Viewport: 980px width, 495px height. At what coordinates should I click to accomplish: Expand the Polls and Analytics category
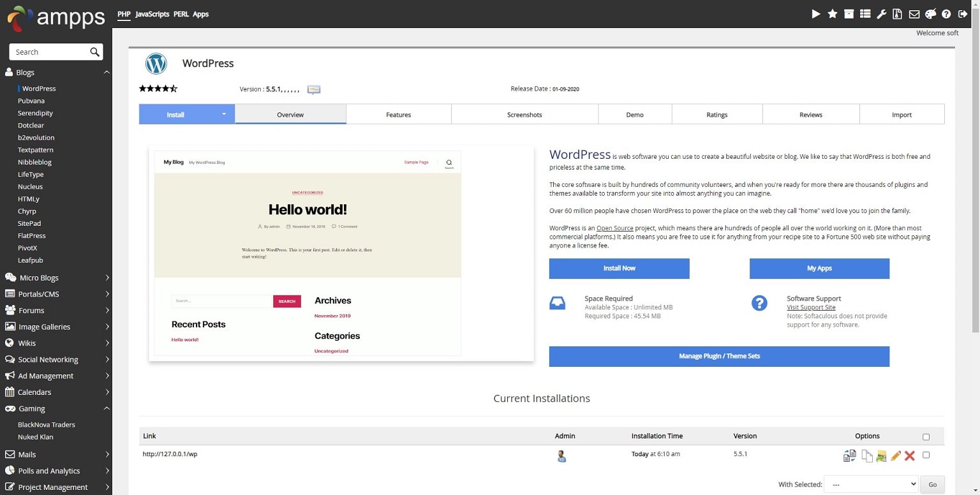[56, 471]
